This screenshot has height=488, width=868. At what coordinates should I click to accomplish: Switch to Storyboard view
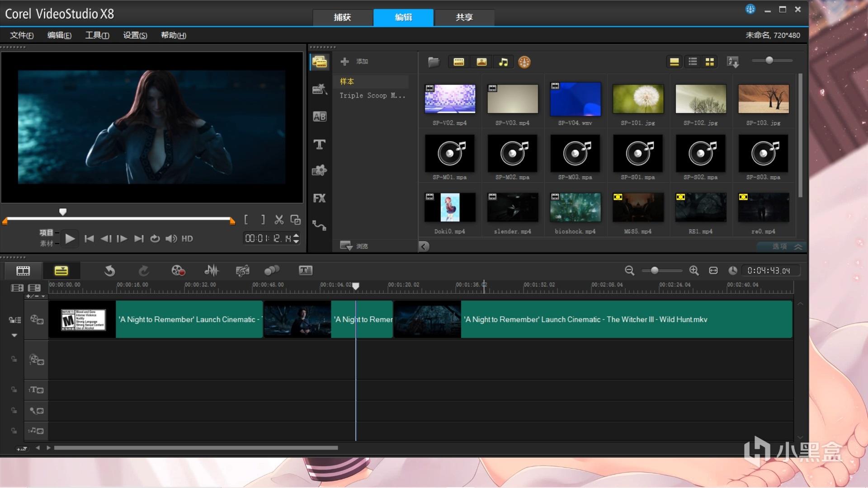[23, 271]
